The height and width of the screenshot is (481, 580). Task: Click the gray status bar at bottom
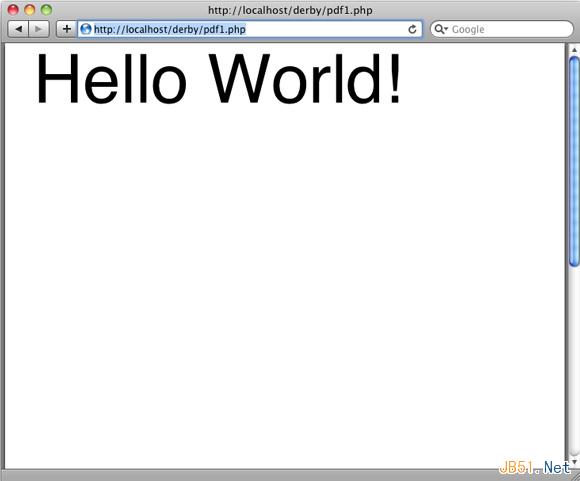point(252,475)
